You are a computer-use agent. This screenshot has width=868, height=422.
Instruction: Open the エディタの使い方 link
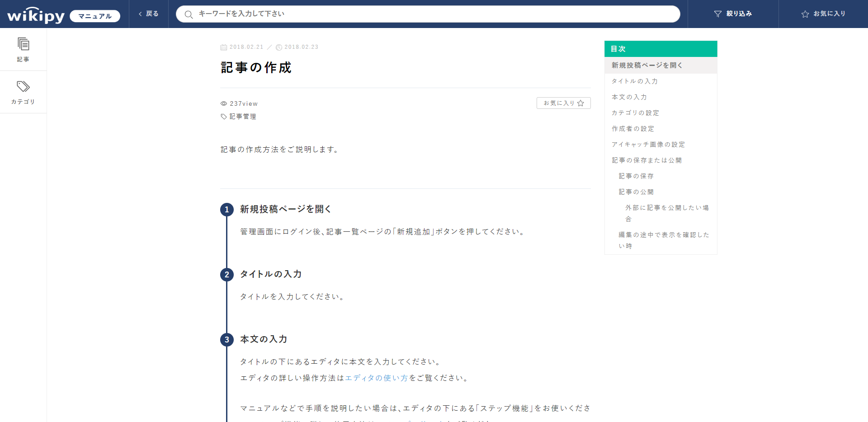pyautogui.click(x=376, y=378)
